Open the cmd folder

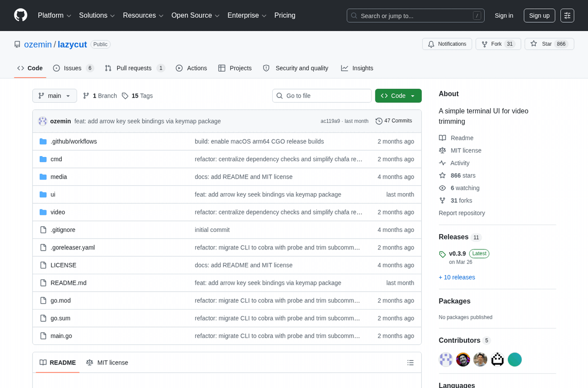click(x=56, y=159)
